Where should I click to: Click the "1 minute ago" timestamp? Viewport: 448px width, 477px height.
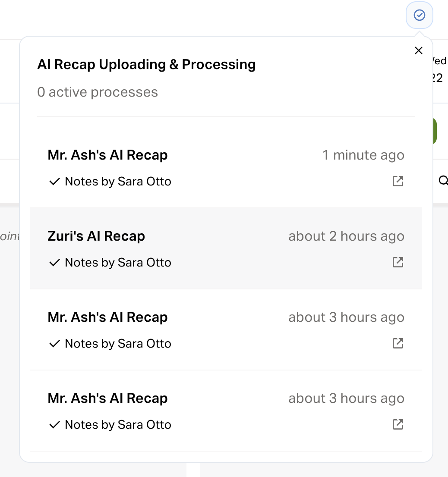[x=363, y=155]
